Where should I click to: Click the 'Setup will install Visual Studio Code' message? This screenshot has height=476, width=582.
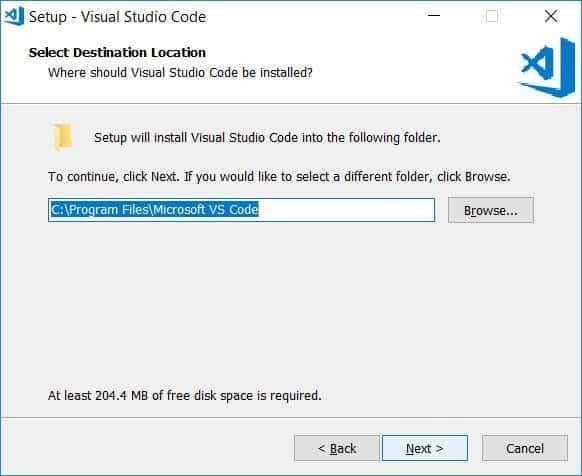tap(267, 137)
